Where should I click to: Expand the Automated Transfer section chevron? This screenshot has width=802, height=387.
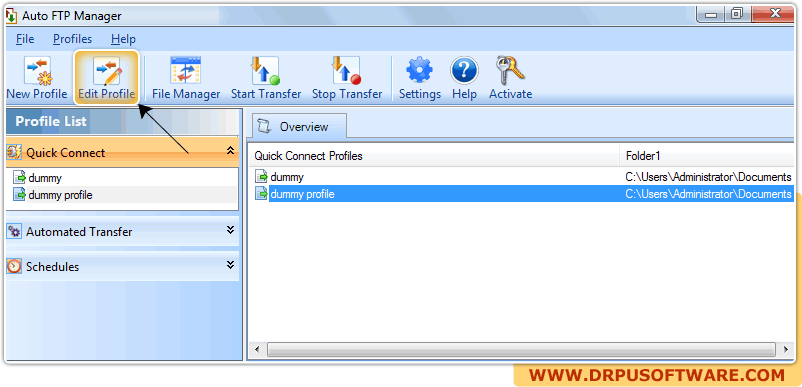pyautogui.click(x=230, y=230)
